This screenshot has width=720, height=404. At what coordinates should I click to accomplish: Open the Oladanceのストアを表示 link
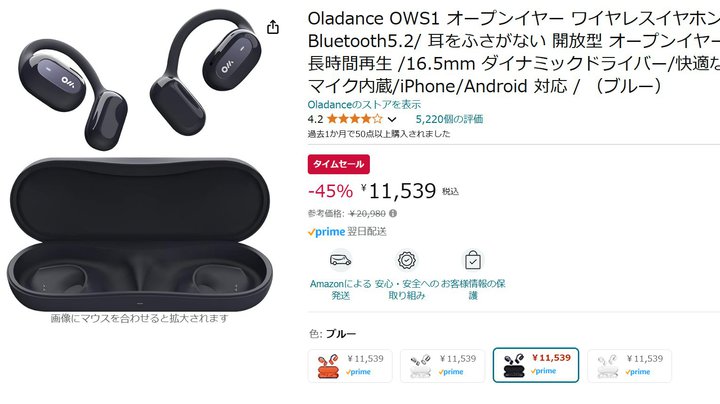coord(364,105)
